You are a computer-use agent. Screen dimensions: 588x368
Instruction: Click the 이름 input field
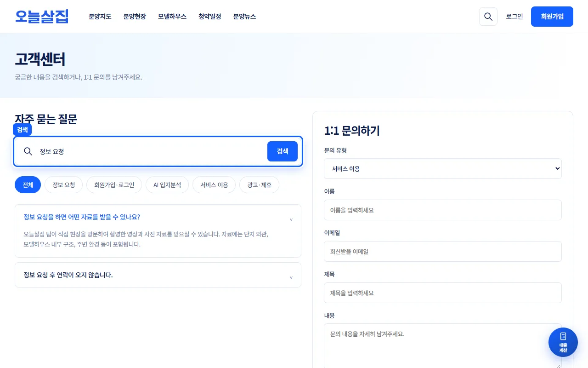[x=443, y=210]
